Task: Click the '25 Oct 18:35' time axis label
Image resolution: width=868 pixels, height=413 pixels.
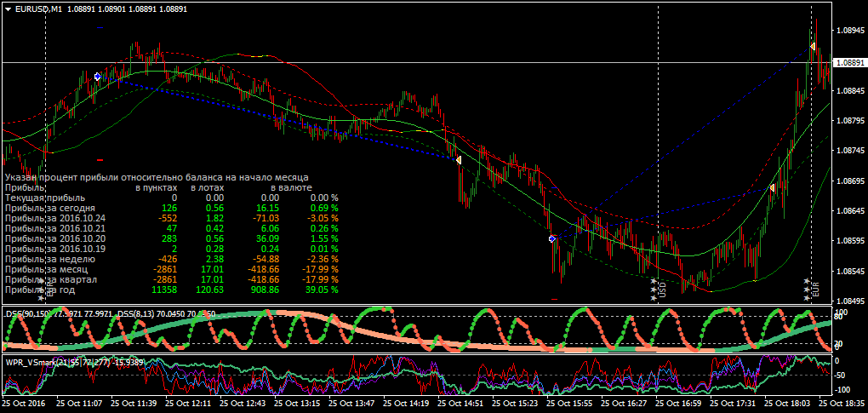Action: (x=842, y=404)
